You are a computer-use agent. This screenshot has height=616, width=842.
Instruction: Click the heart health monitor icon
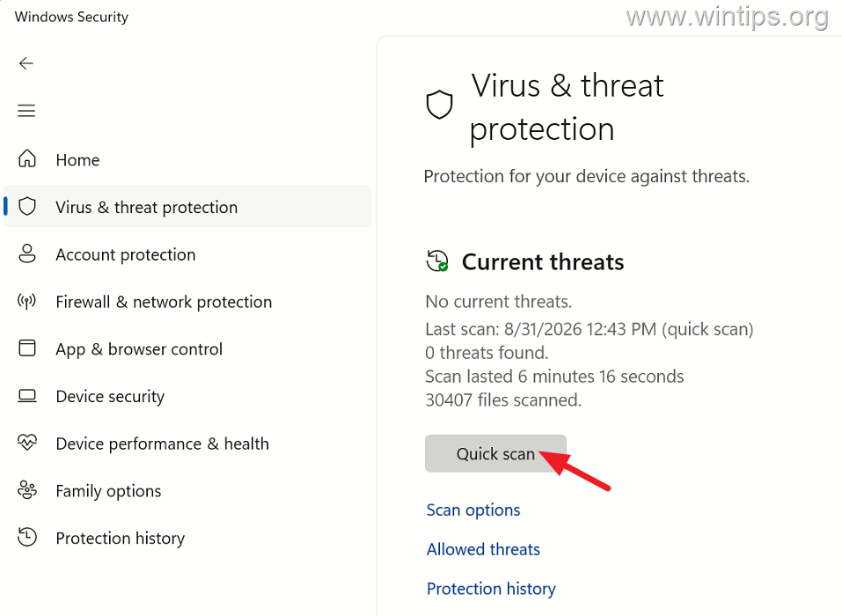pos(27,443)
